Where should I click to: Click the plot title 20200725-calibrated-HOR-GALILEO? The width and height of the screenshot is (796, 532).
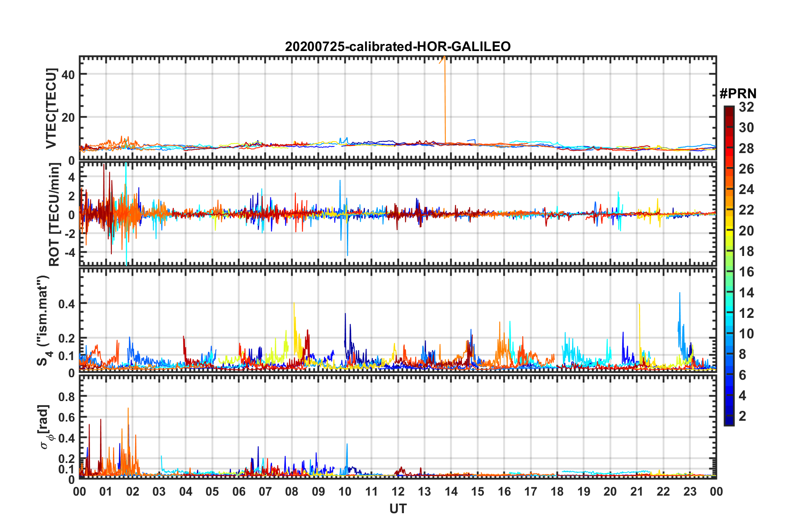coord(398,46)
